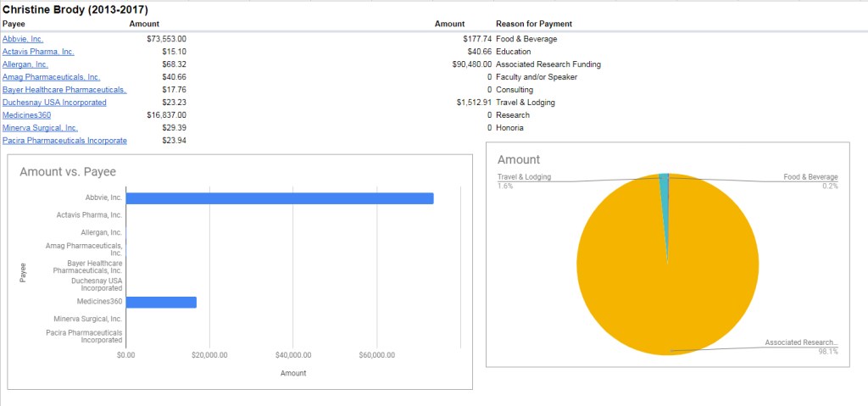Open Bayer Healthcare Pharmaceuticals link
This screenshot has width=868, height=406.
tap(64, 91)
